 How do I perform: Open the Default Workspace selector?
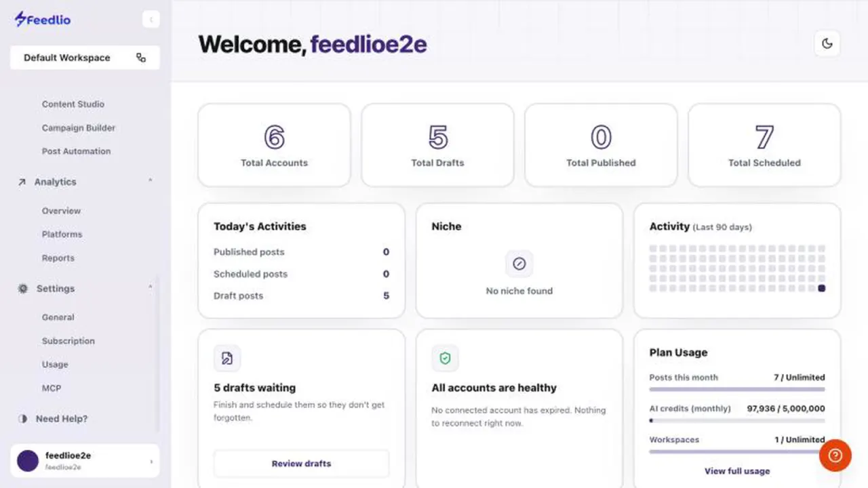pos(85,58)
